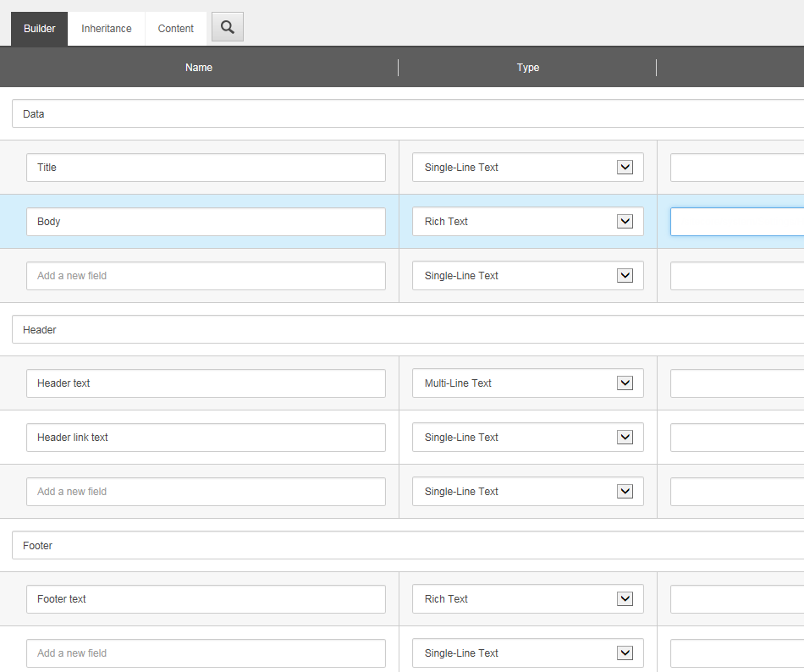Switch to the Inheritance tab

(x=107, y=29)
